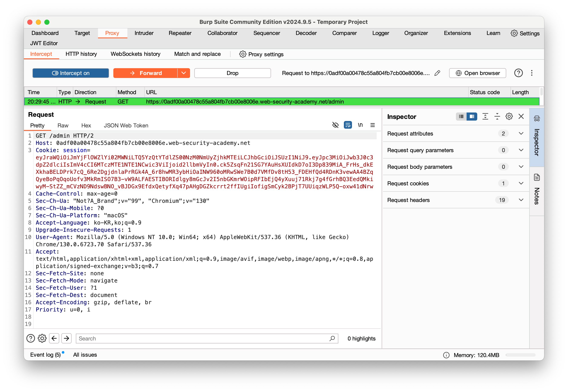Open the editor hamburger menu icon
The image size is (568, 392).
(x=372, y=125)
